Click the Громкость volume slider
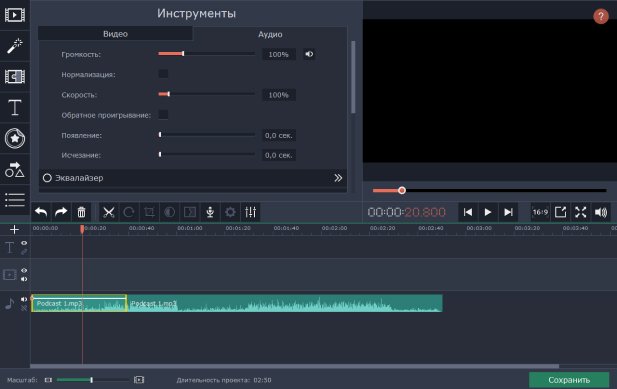The image size is (617, 389). coord(206,54)
